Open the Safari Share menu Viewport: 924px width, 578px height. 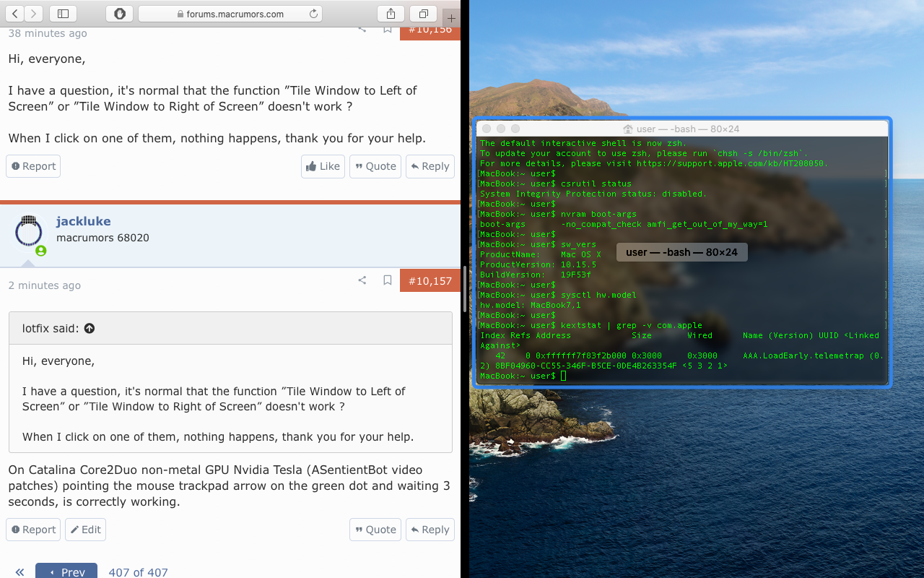coord(391,14)
